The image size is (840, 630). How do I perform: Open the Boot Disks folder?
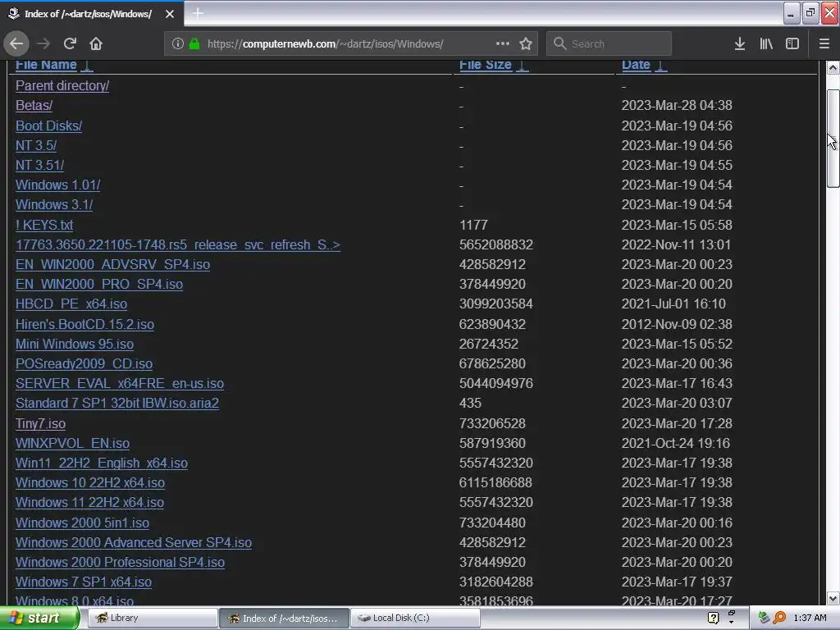click(x=48, y=126)
